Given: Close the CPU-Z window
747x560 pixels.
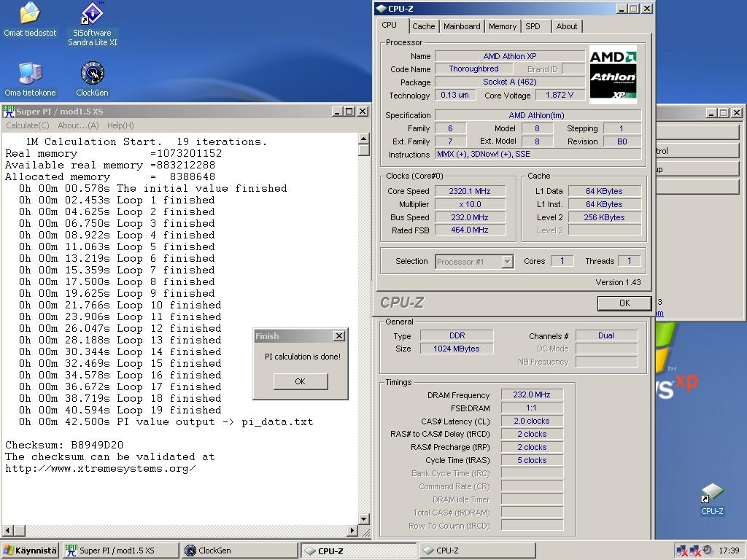Looking at the screenshot, I should pyautogui.click(x=647, y=9).
